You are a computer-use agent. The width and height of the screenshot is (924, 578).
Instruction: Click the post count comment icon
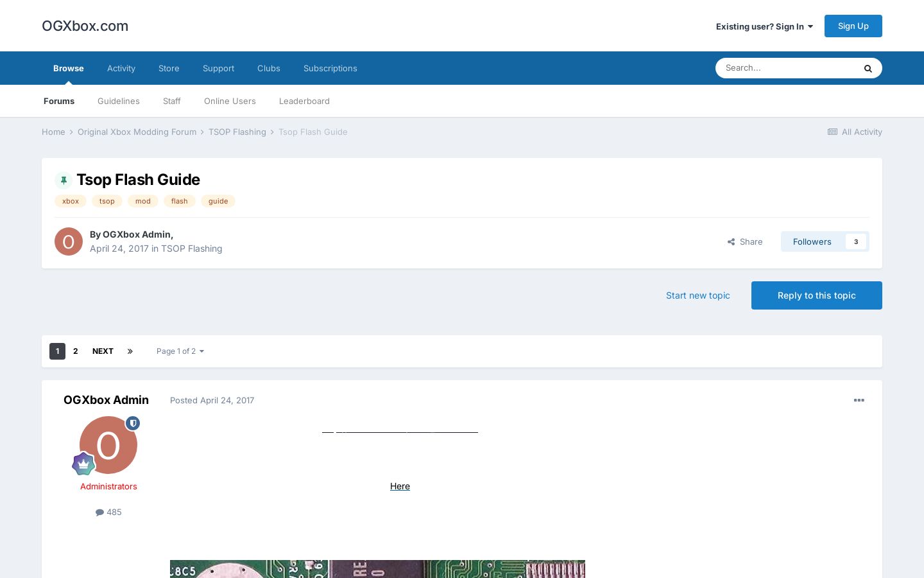pyautogui.click(x=99, y=512)
